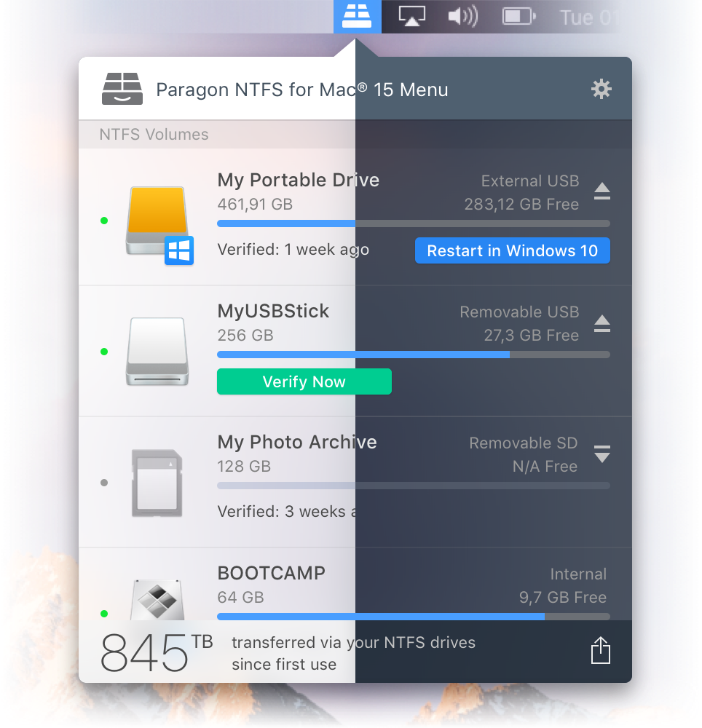Image resolution: width=702 pixels, height=728 pixels.
Task: Click MyUSBStick usage bar
Action: pos(413,355)
